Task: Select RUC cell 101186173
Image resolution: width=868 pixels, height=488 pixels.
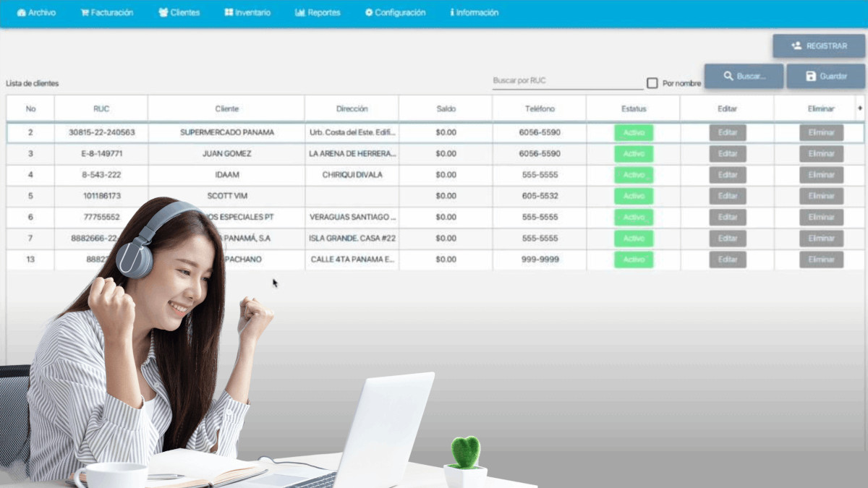Action: coord(101,196)
